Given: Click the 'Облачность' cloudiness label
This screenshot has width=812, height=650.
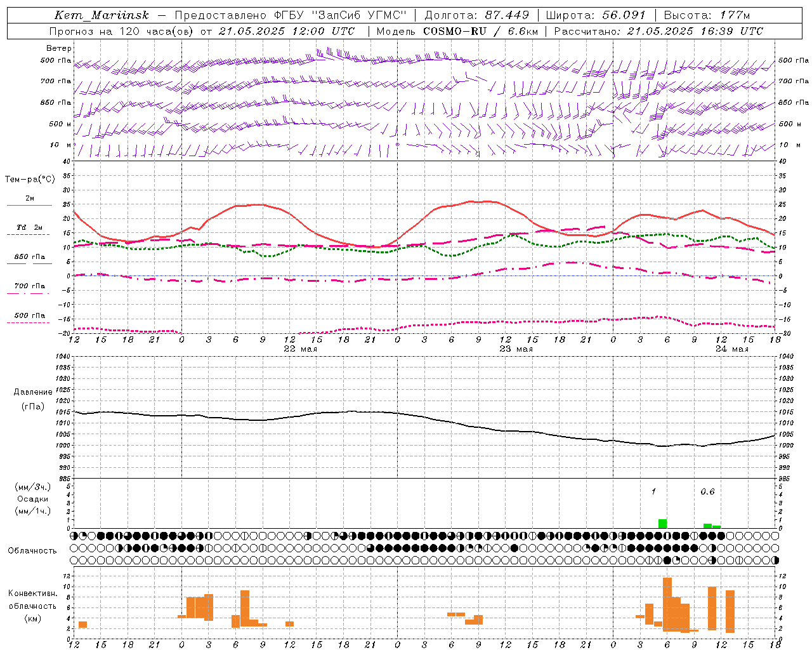Looking at the screenshot, I should tap(32, 551).
